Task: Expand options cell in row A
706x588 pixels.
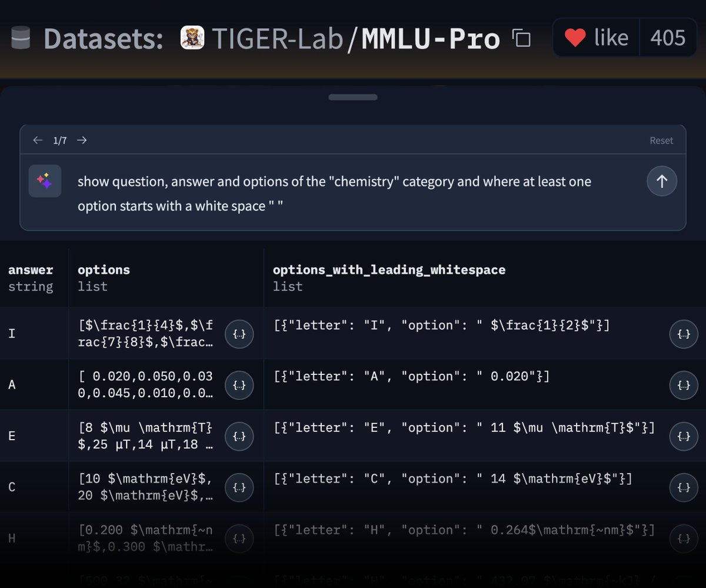Action: (x=239, y=386)
